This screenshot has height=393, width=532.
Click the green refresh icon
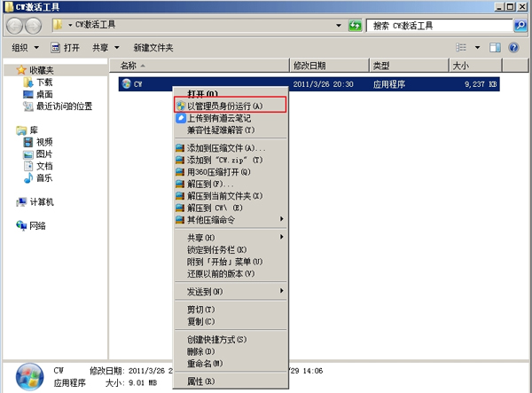pyautogui.click(x=355, y=26)
